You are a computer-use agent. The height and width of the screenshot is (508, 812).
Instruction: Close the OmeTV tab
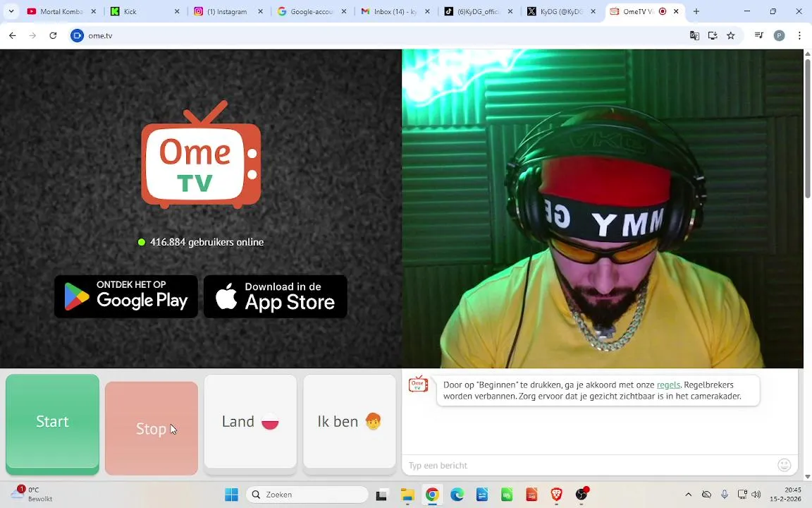click(x=676, y=11)
